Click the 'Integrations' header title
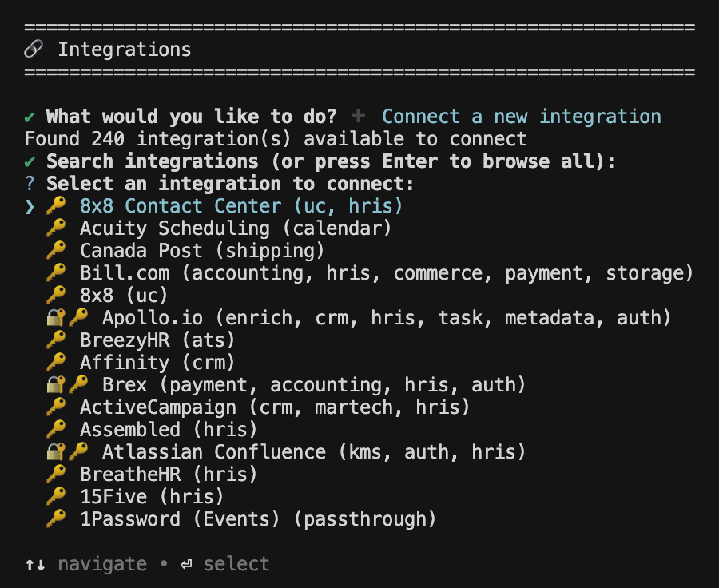 pos(125,50)
